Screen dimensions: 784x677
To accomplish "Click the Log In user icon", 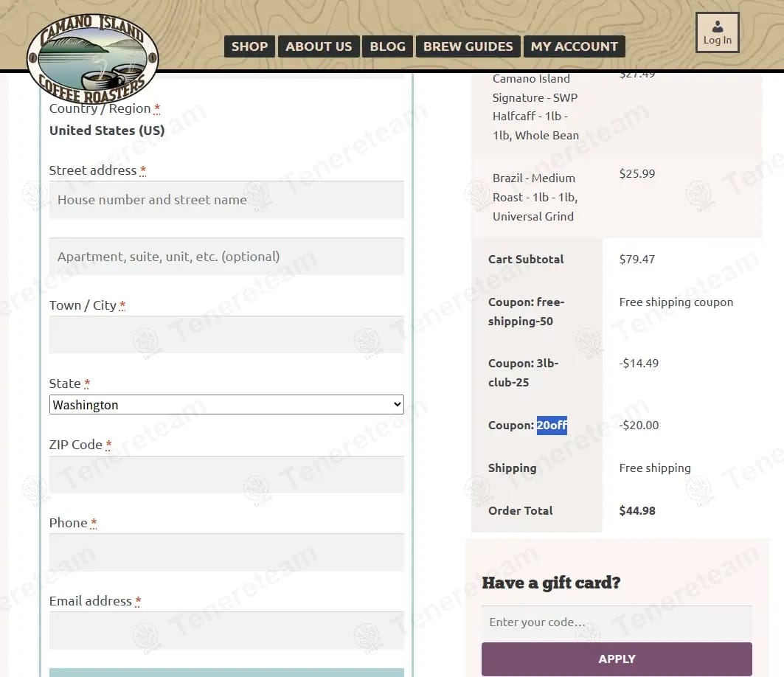I will coord(717,32).
